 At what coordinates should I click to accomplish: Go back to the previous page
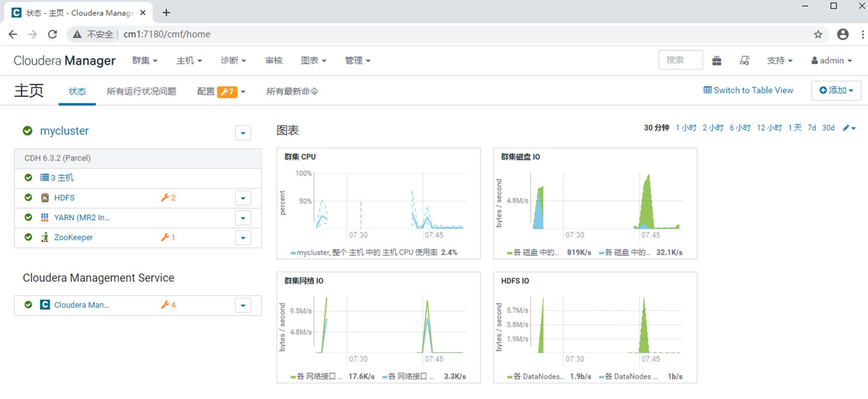tap(13, 34)
